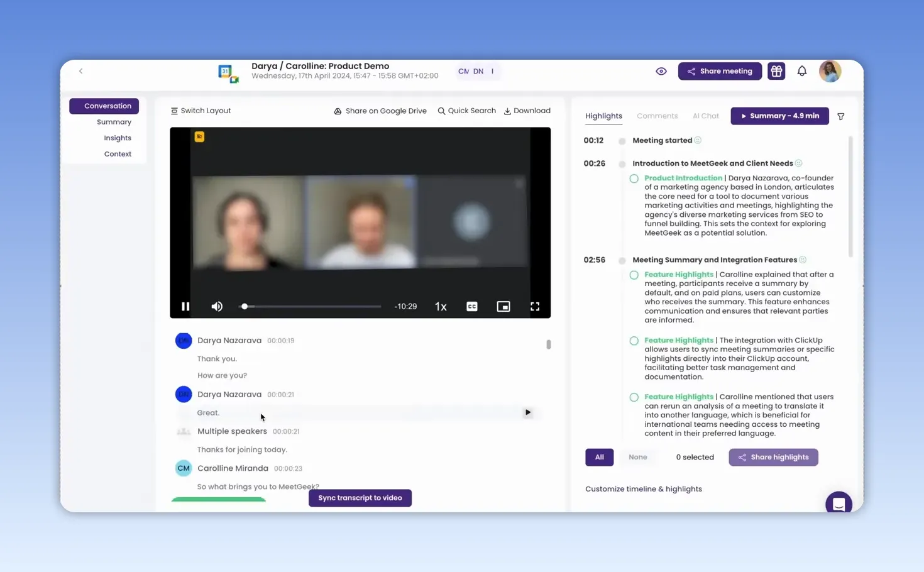Open the Insights sidebar item

[118, 138]
